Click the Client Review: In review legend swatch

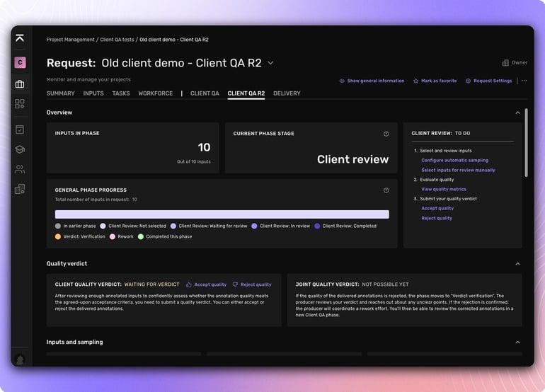click(254, 226)
